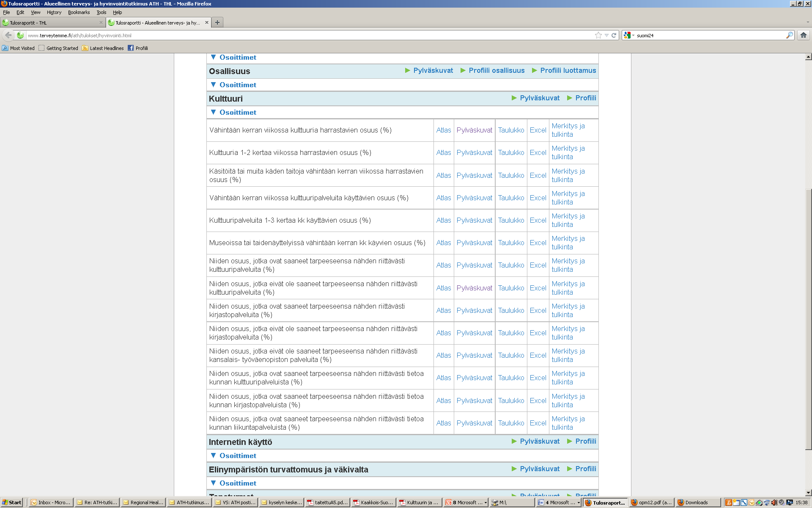Screen dimensions: 812x508
Task: Click Taulukko link for Museoissa tai taidenäyttelyissä
Action: (510, 242)
